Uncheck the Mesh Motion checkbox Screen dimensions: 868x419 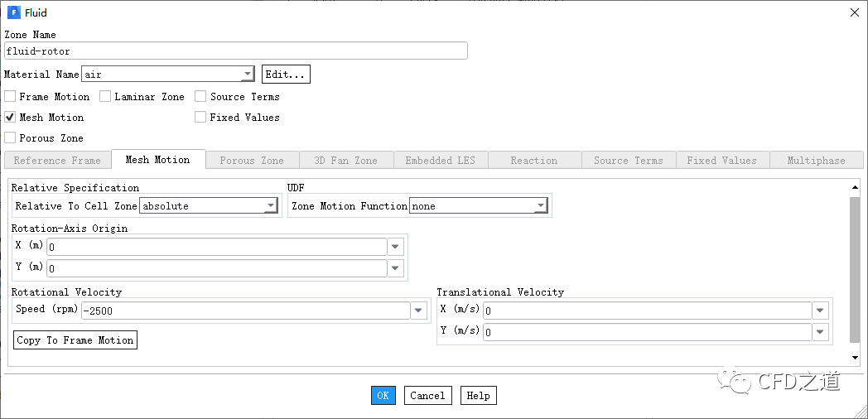pos(10,118)
